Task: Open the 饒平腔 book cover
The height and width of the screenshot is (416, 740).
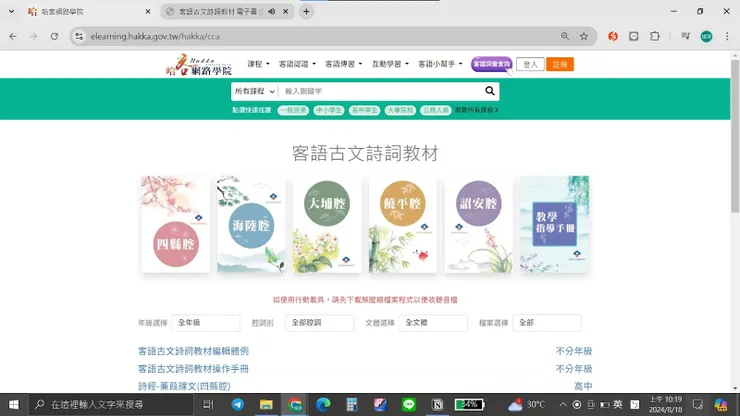Action: coord(403,224)
